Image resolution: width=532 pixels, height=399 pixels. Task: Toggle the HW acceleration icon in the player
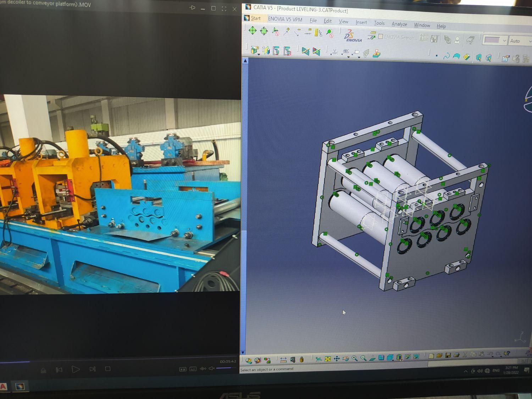[x=183, y=369]
